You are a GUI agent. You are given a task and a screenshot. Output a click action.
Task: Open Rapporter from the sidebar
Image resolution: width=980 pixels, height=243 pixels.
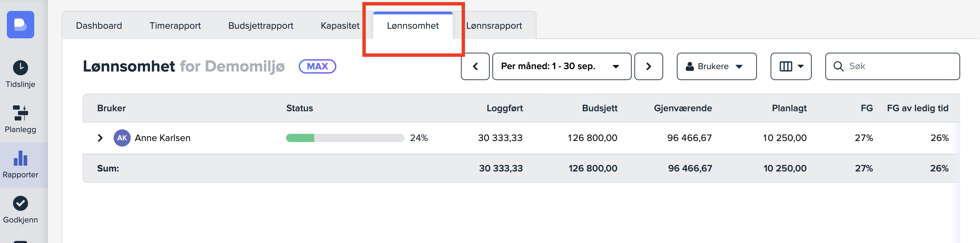[x=21, y=165]
